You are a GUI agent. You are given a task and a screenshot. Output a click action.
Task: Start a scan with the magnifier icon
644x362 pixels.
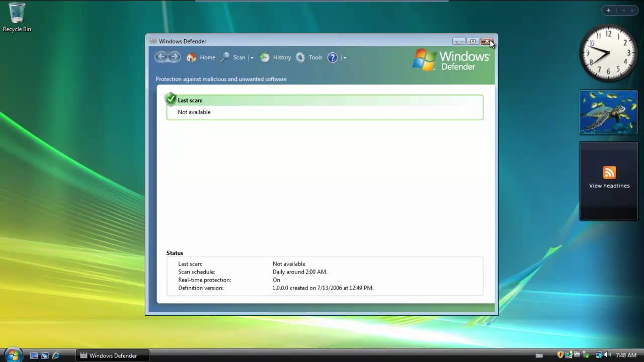[225, 57]
